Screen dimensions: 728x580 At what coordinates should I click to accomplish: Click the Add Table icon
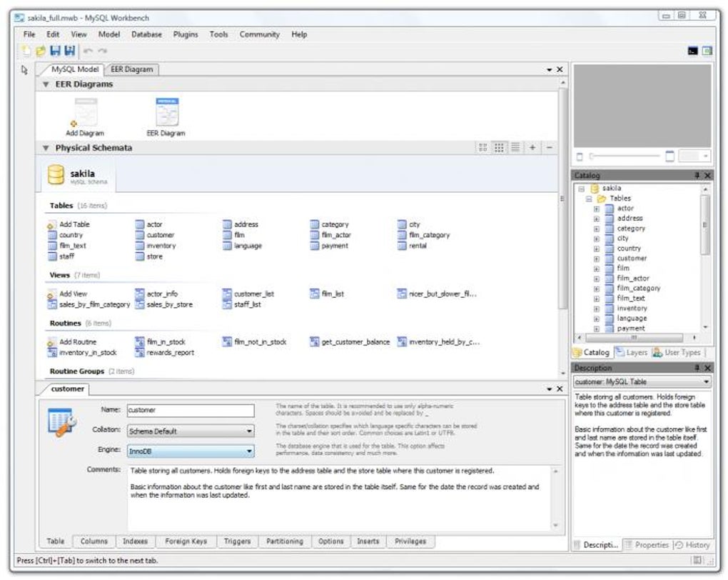(x=52, y=224)
